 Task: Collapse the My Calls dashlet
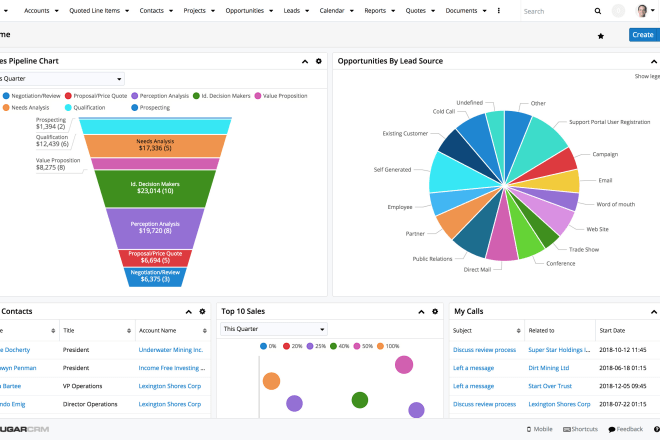coord(654,312)
